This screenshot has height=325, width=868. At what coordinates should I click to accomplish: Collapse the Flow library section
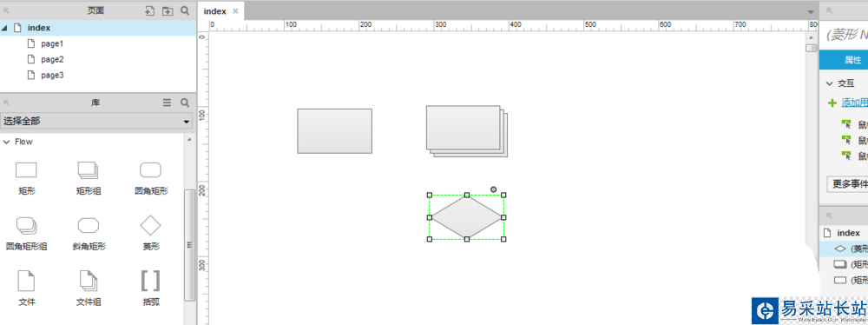(x=7, y=142)
